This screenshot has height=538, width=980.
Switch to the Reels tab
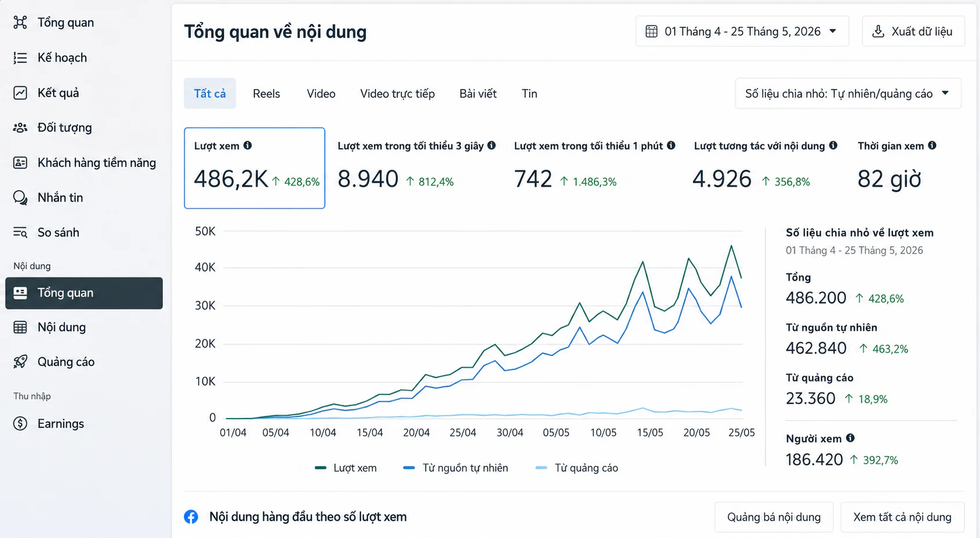[x=266, y=94]
